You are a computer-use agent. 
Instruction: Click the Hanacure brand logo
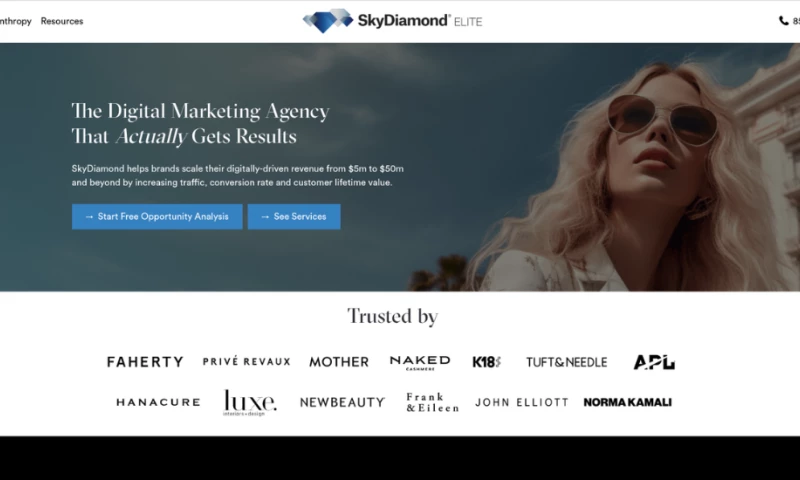point(158,403)
